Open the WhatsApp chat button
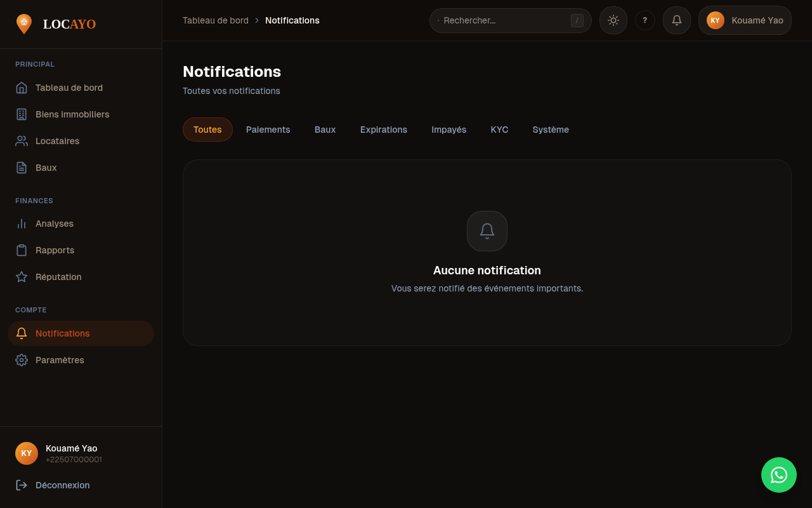Viewport: 812px width, 508px height. 779,475
